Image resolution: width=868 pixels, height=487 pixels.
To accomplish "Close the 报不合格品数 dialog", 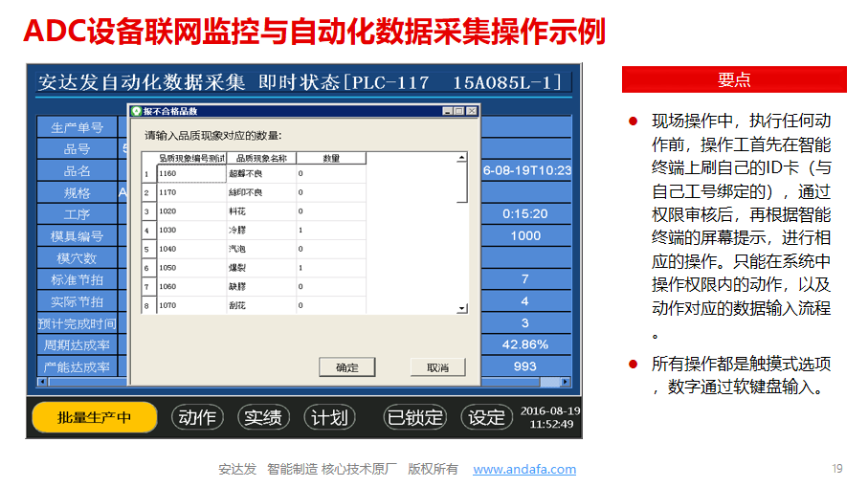I will click(472, 111).
